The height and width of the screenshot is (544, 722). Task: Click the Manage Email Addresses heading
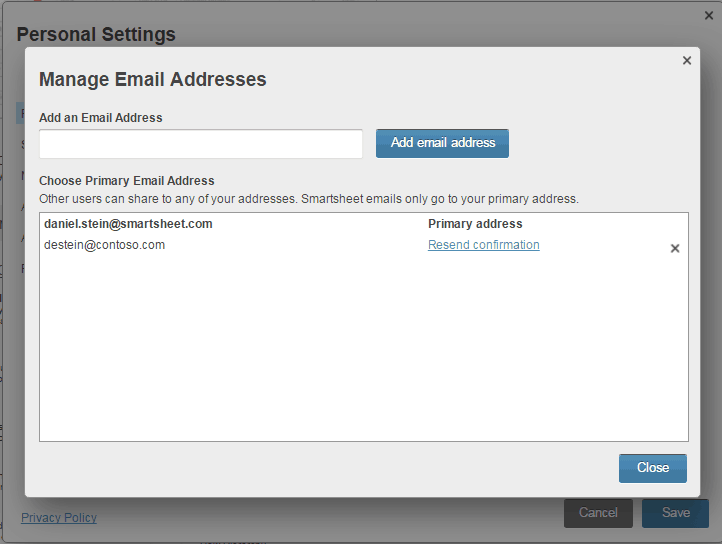(152, 80)
